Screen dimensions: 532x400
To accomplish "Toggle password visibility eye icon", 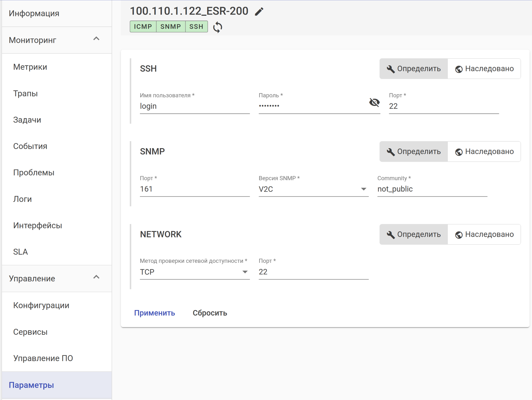I will point(374,103).
